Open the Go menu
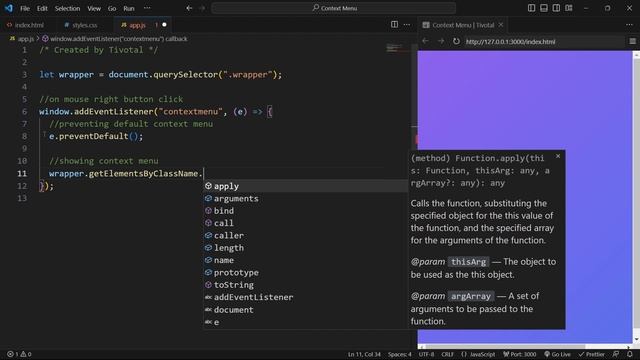640x360 pixels. click(x=112, y=8)
